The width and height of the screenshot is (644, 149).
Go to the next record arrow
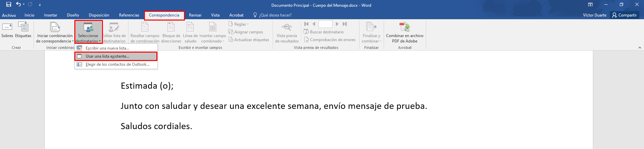[337, 24]
